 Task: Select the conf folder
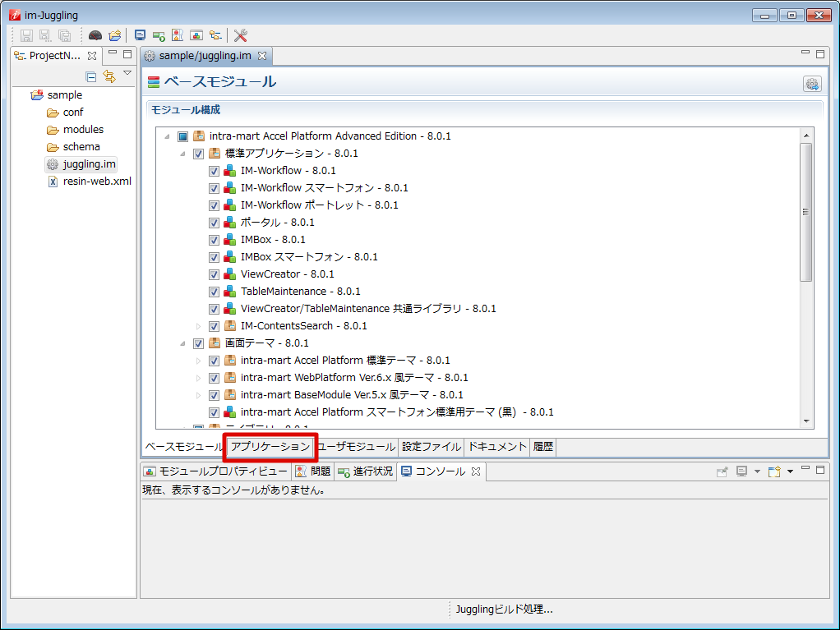tap(66, 113)
